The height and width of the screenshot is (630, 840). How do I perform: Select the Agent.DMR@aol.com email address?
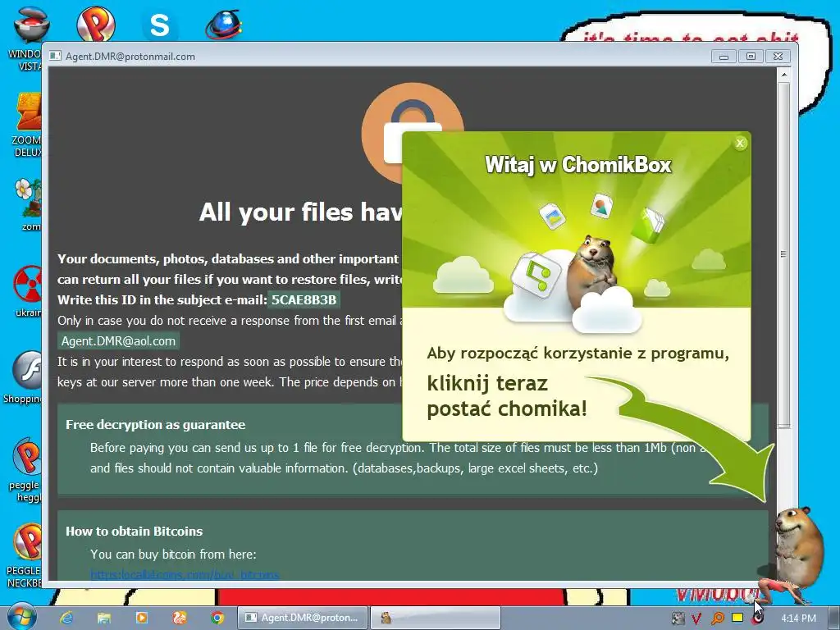pos(118,341)
